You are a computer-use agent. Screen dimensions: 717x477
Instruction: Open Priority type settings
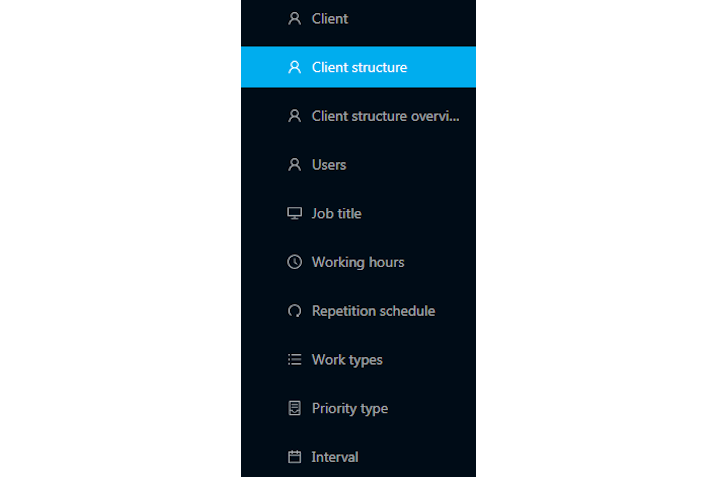[358, 408]
